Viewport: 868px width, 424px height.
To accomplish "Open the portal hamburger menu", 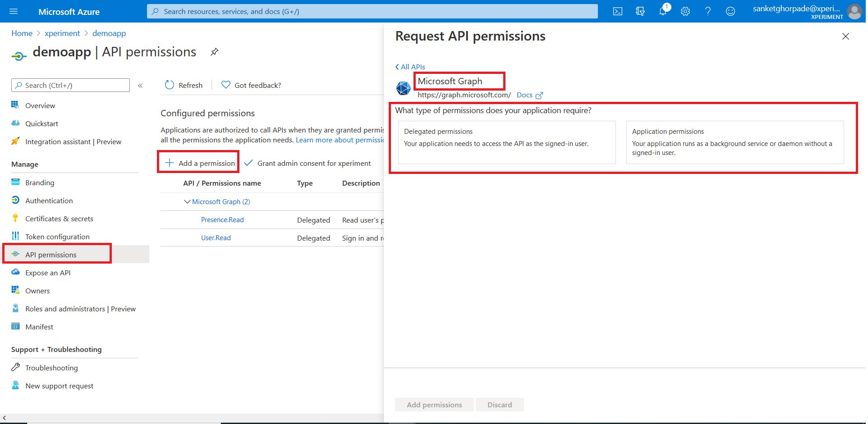I will pyautogui.click(x=14, y=12).
